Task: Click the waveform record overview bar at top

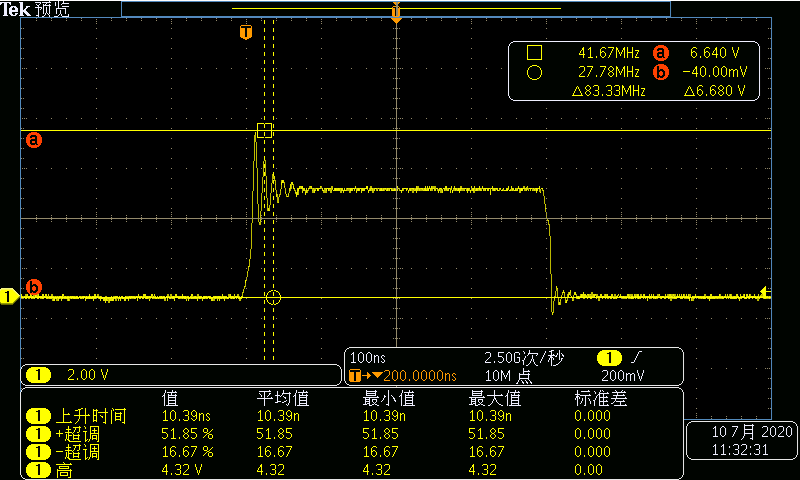Action: click(395, 8)
